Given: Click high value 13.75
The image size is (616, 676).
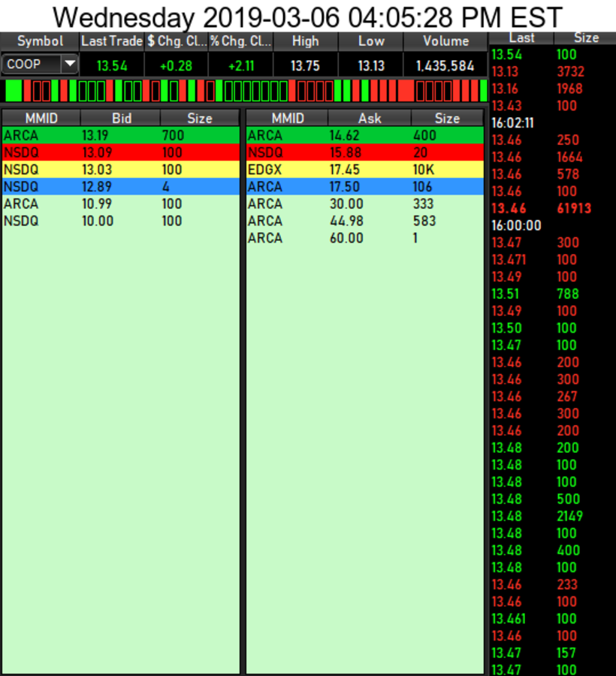Looking at the screenshot, I should click(306, 66).
